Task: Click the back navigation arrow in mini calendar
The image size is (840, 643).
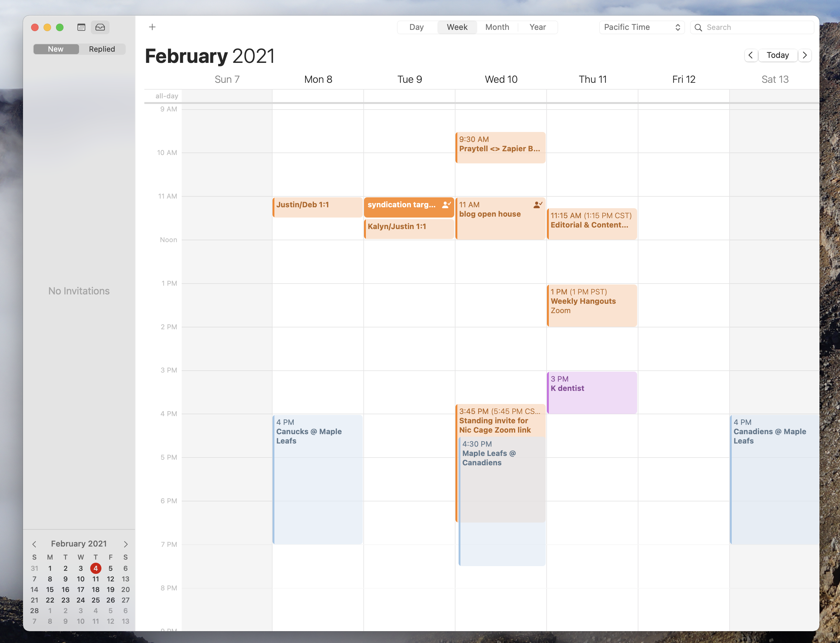Action: click(x=34, y=544)
